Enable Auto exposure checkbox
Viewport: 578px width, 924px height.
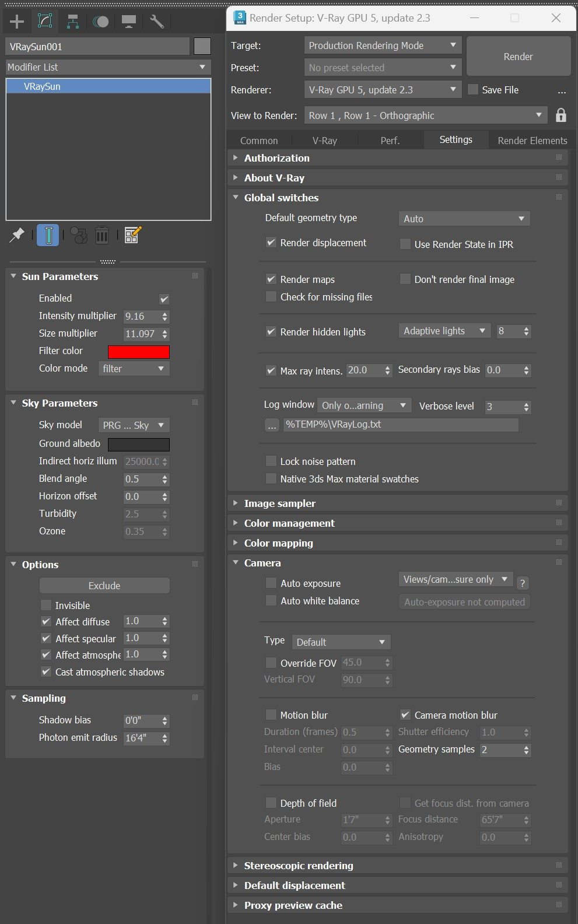tap(271, 583)
